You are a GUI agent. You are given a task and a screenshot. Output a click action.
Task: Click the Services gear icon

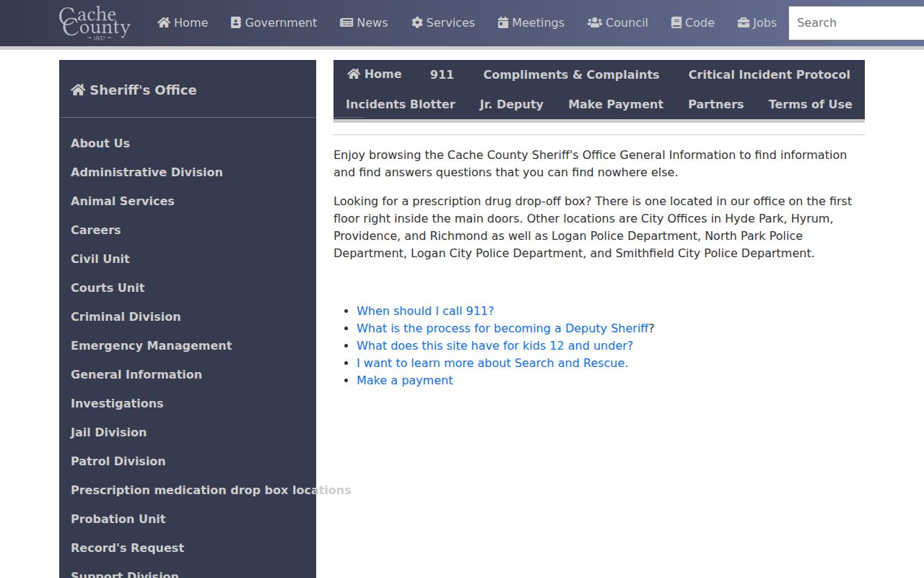coord(417,22)
